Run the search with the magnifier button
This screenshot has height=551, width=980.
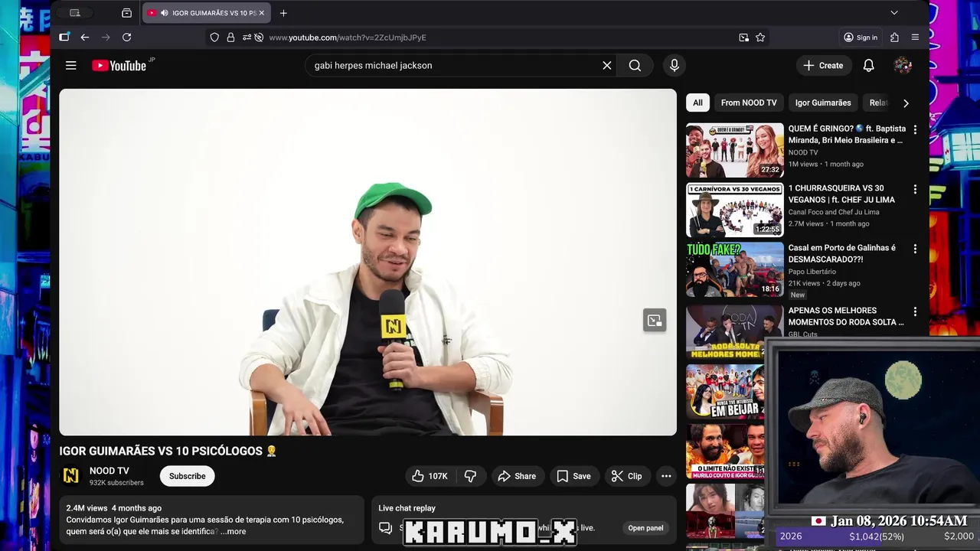coord(635,65)
